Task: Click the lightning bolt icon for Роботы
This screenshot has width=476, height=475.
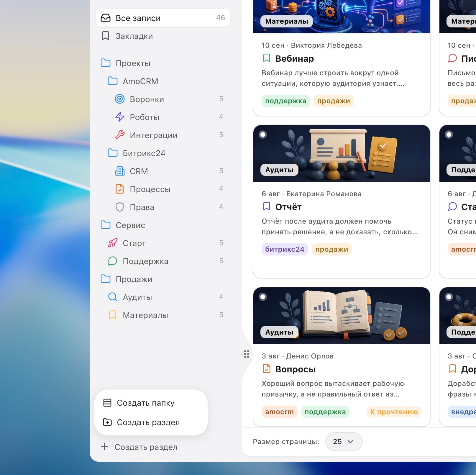Action: coord(119,117)
